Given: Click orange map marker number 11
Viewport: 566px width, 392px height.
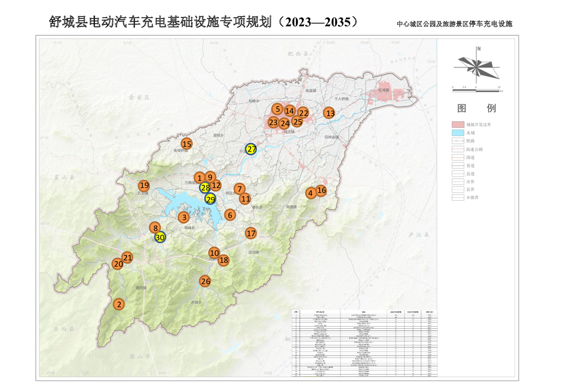Looking at the screenshot, I should pyautogui.click(x=246, y=199).
